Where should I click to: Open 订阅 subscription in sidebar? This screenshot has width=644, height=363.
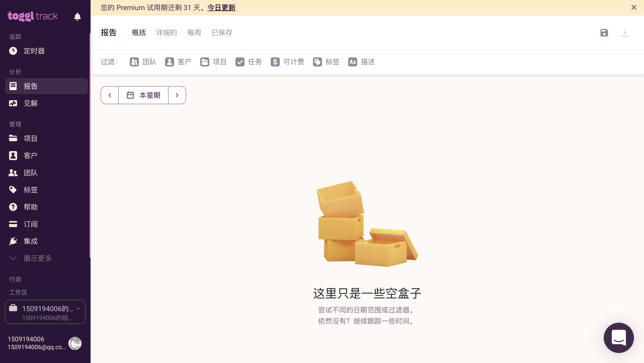click(47, 224)
